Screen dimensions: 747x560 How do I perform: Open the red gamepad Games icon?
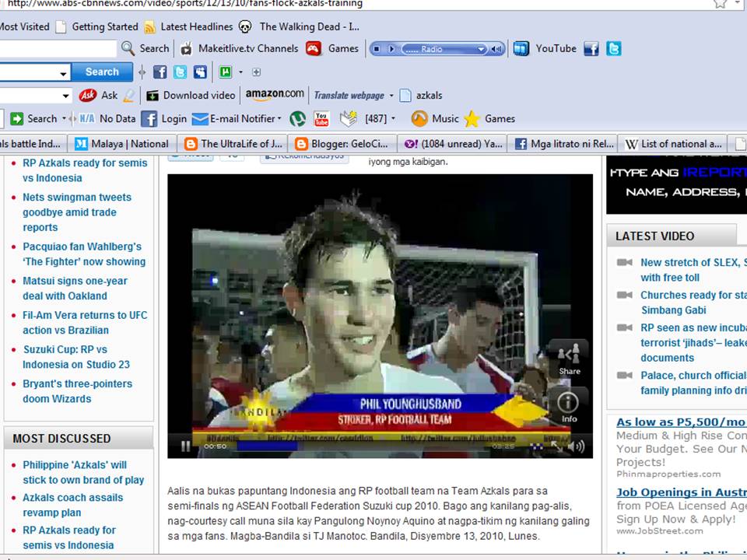tap(313, 48)
